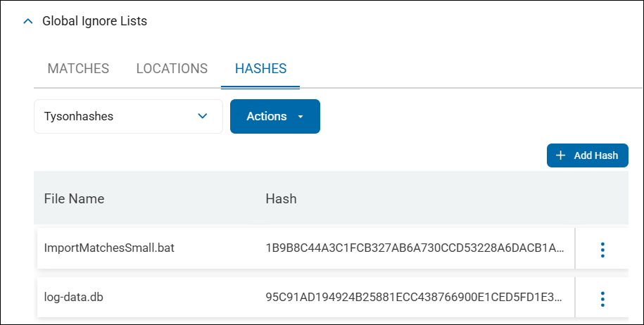Sort by the File Name column header
This screenshot has width=644, height=325.
pyautogui.click(x=74, y=198)
